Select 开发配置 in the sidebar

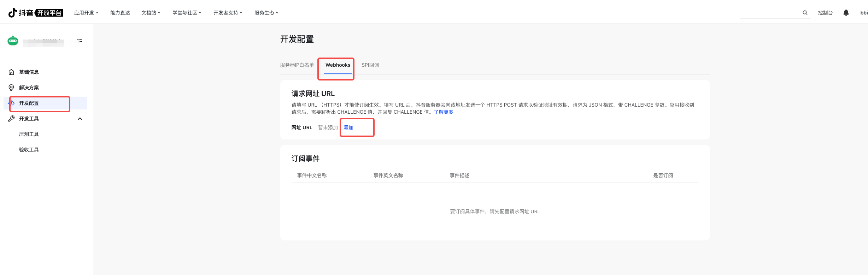[29, 103]
